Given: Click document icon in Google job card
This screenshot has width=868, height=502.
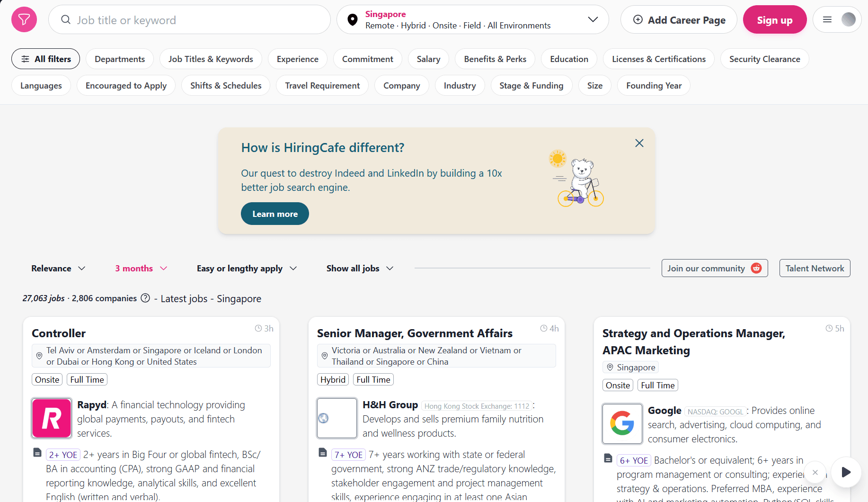Looking at the screenshot, I should pos(608,458).
